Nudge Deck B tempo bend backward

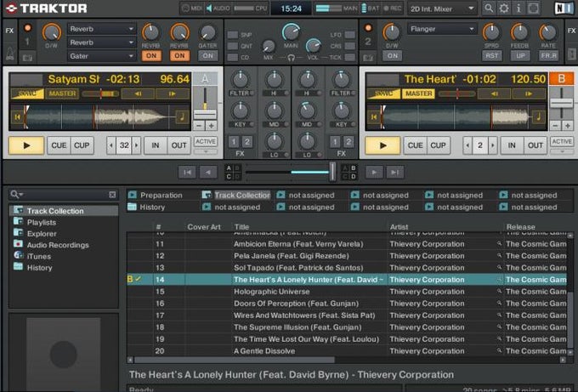click(x=495, y=94)
